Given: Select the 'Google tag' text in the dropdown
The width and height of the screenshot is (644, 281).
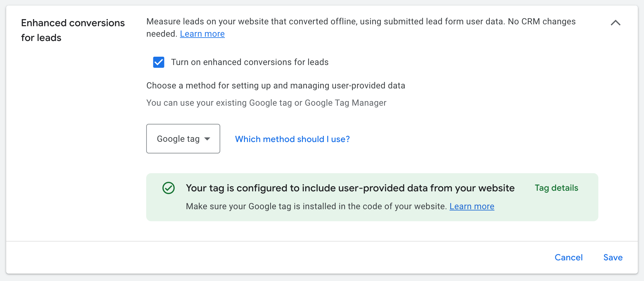Looking at the screenshot, I should (178, 139).
